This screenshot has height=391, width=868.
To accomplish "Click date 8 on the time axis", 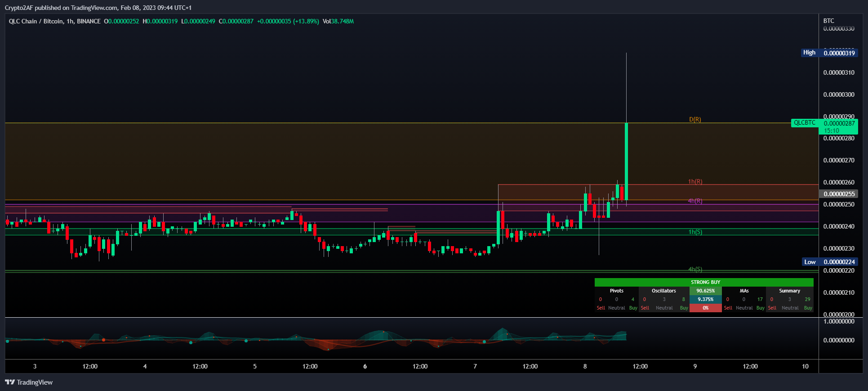I will click(585, 366).
